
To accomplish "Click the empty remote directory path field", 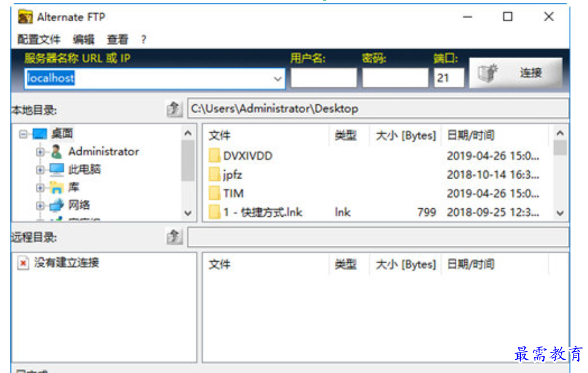I will (x=378, y=237).
